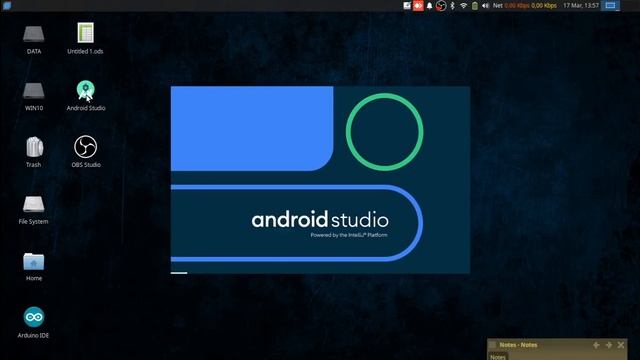The image size is (640, 360).
Task: Click the volume speaker icon
Action: pos(485,6)
